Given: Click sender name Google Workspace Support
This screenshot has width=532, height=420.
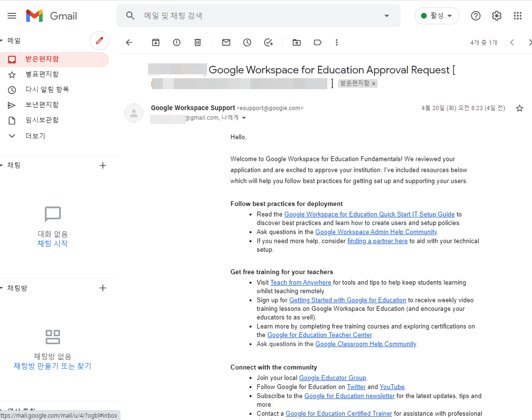Looking at the screenshot, I should [193, 108].
